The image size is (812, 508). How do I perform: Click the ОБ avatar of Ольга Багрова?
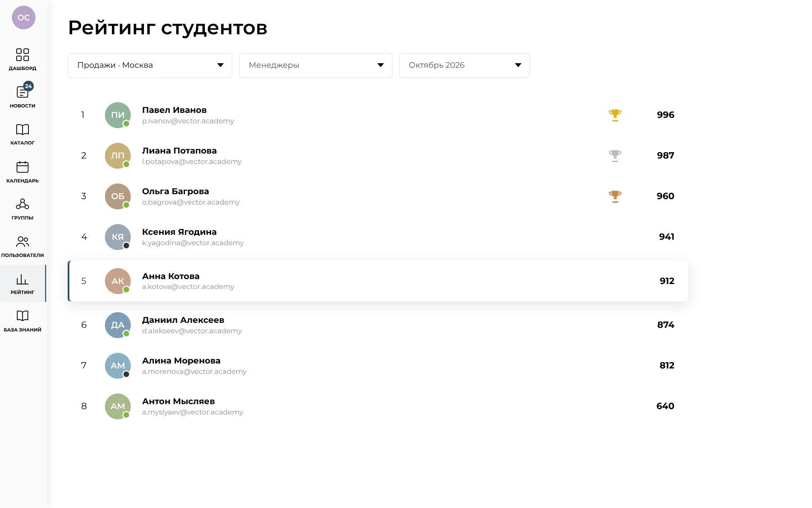(x=118, y=196)
